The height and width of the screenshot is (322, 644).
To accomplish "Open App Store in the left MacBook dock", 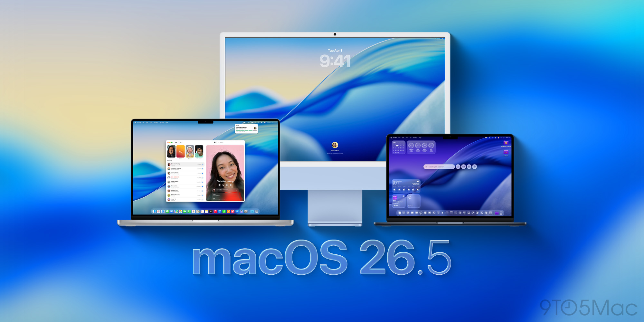I will tap(237, 212).
